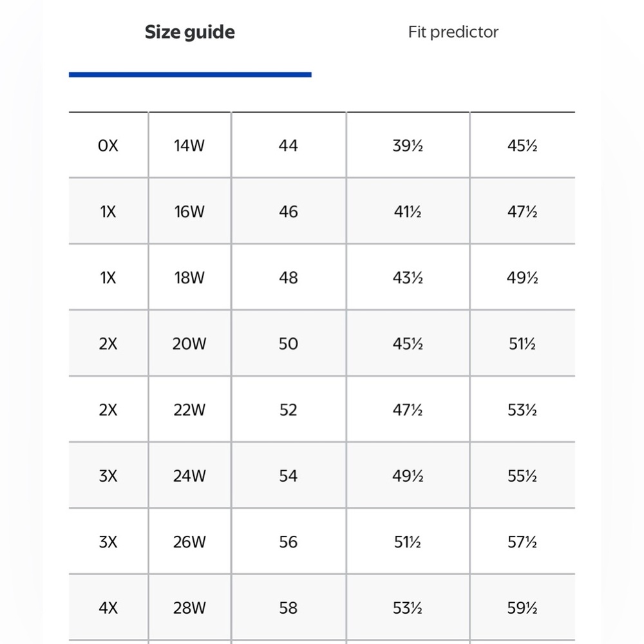Click the 54 measurement cell
Screen dimensions: 644x644
click(x=289, y=476)
